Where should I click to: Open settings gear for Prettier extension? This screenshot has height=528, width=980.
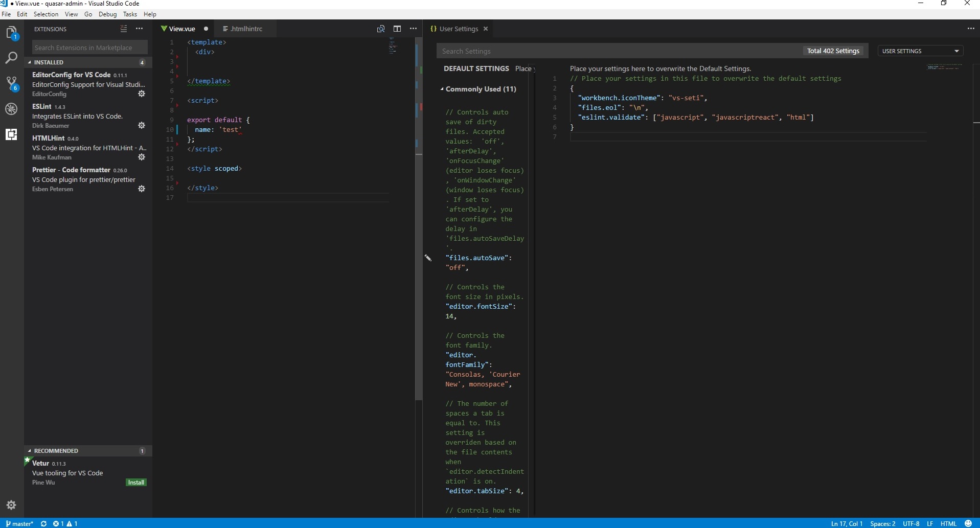(142, 189)
